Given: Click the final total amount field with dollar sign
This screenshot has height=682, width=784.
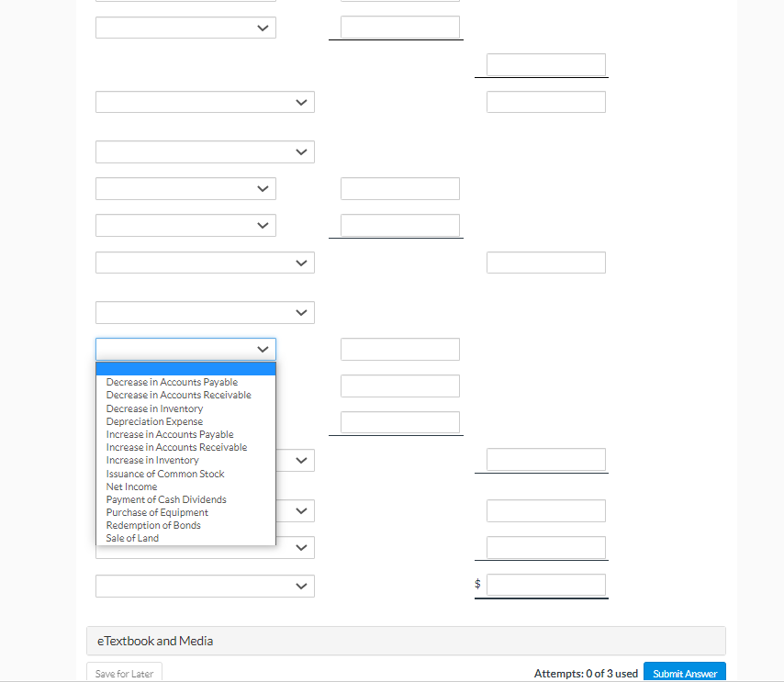Looking at the screenshot, I should click(545, 585).
